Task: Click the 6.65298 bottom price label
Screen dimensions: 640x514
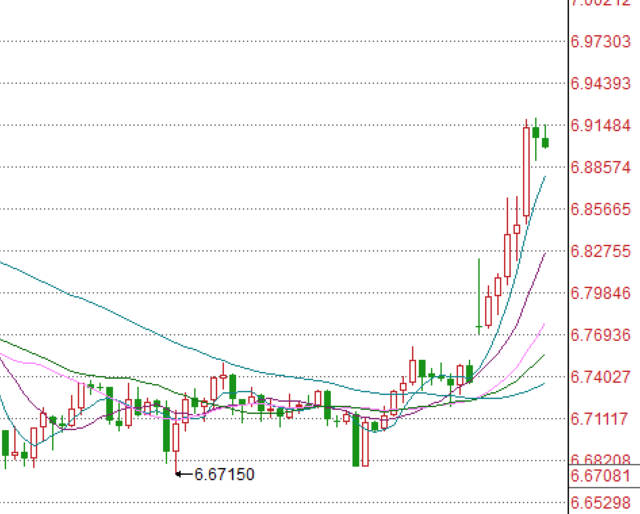Action: coord(600,501)
